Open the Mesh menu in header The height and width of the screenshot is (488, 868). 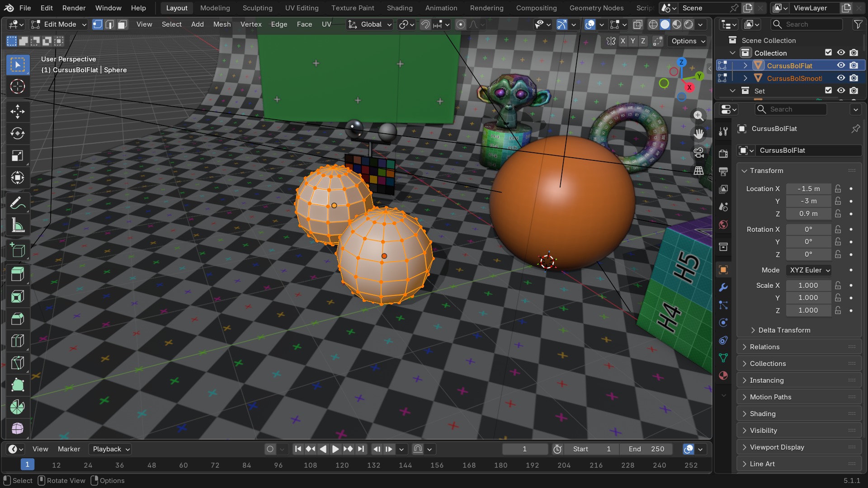coord(222,24)
